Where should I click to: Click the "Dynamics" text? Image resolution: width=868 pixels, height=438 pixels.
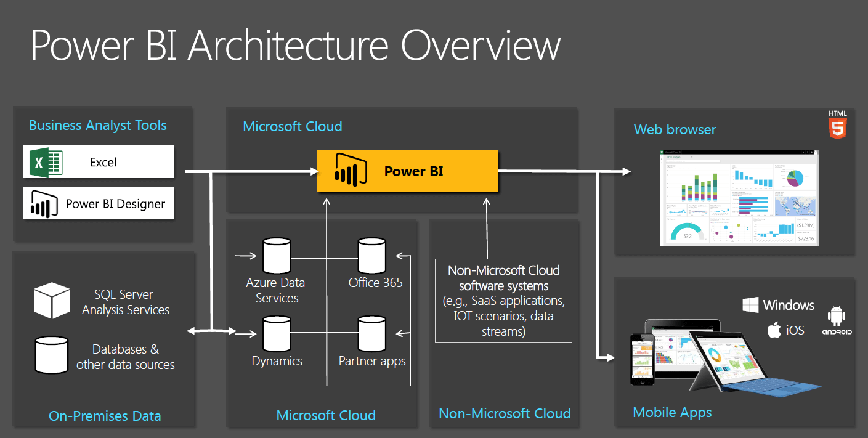point(277,361)
